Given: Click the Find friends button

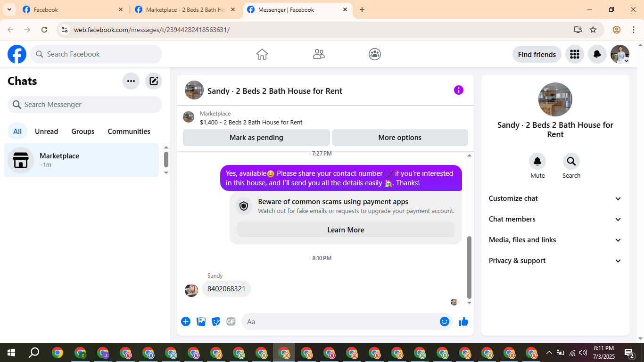Looking at the screenshot, I should 537,54.
